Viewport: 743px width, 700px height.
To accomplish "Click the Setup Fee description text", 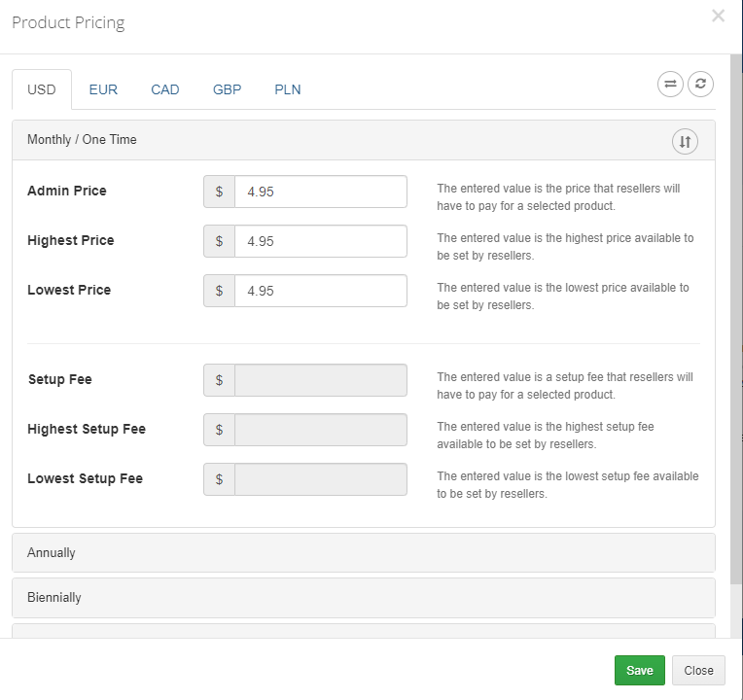I will tap(565, 386).
